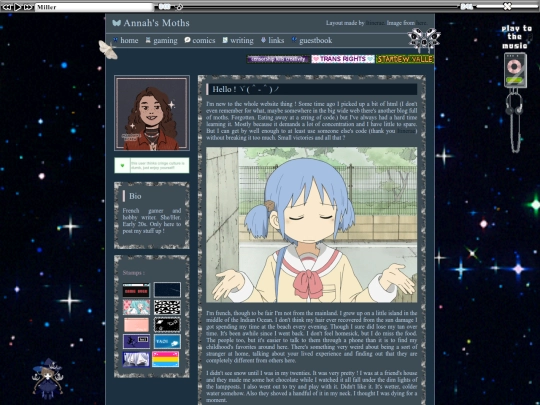Adjust the volume slider knob
Image resolution: width=540 pixels, height=405 pixels.
pyautogui.click(x=507, y=6)
